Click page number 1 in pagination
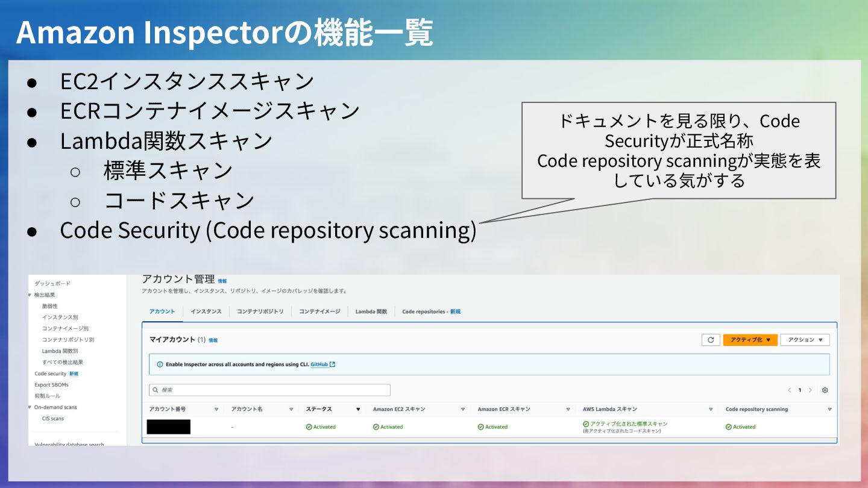 [800, 390]
